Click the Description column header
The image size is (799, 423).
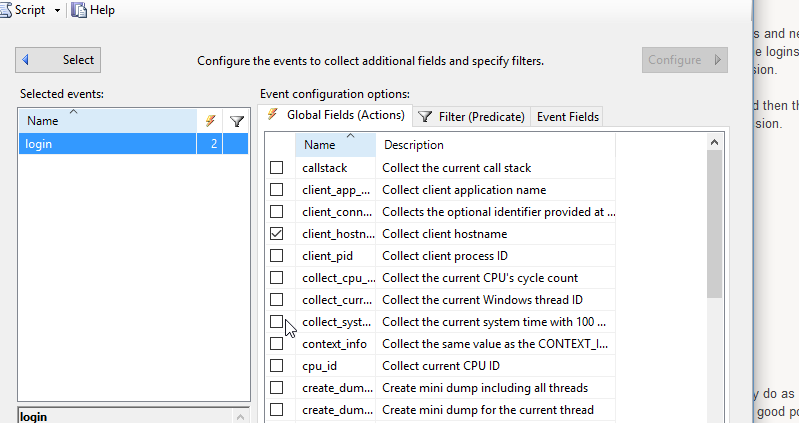[494, 145]
